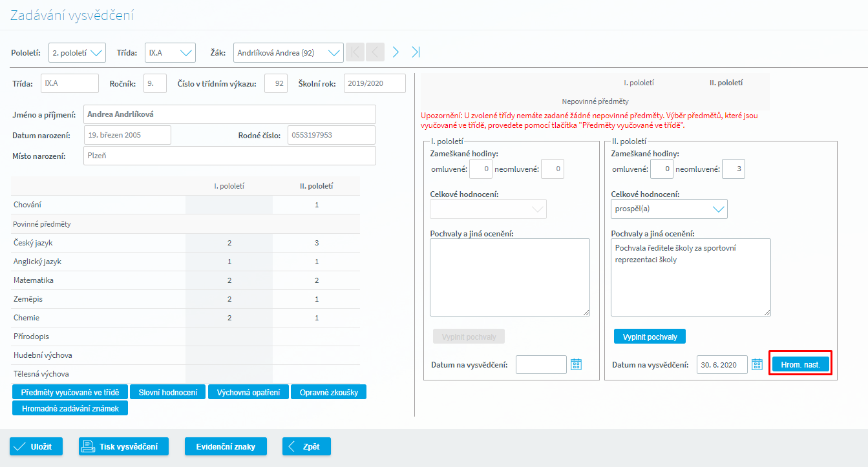
Task: Select Matematika II. pololetí grade
Action: (317, 280)
